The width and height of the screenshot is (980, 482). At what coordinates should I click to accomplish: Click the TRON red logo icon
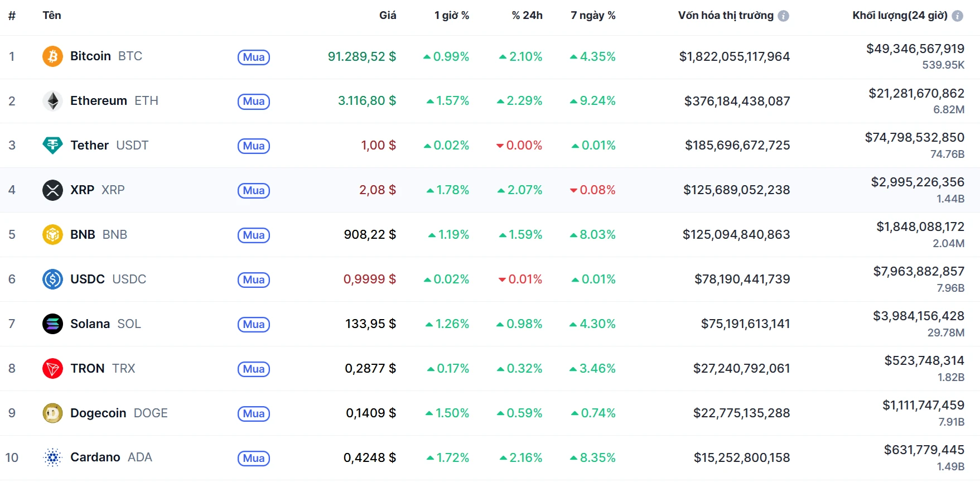[52, 369]
